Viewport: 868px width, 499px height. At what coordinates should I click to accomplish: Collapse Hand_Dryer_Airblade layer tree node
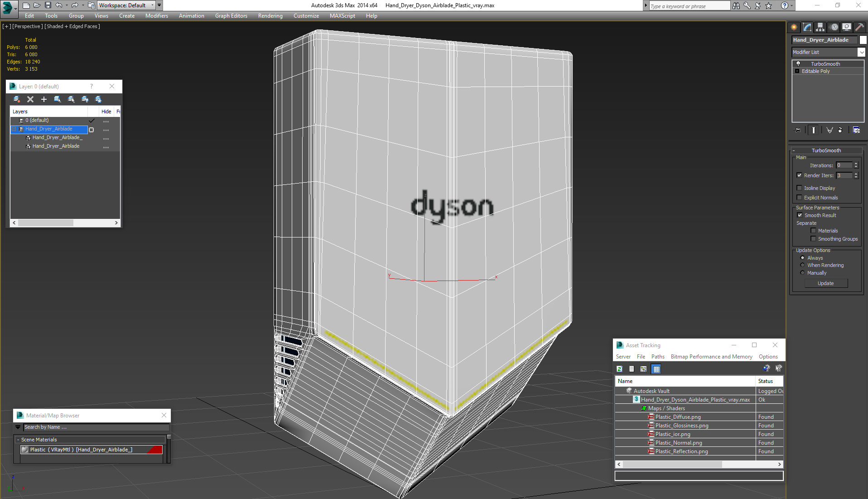(x=14, y=129)
